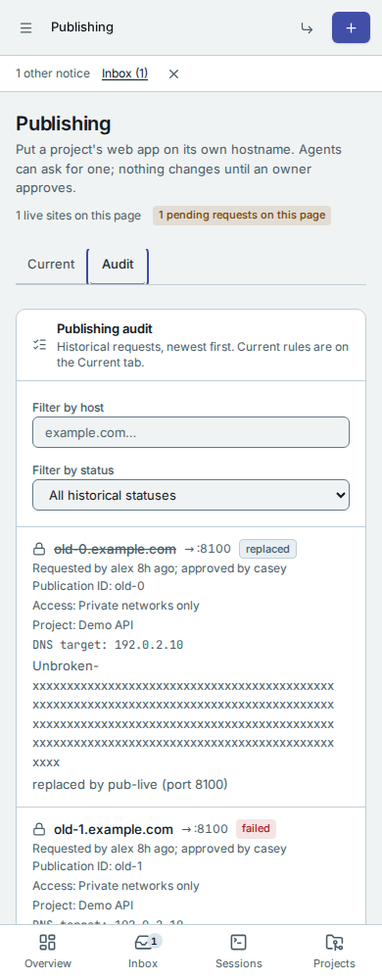Viewport: 382px width, 980px height.
Task: Focus the Filter by host field
Action: (x=191, y=432)
